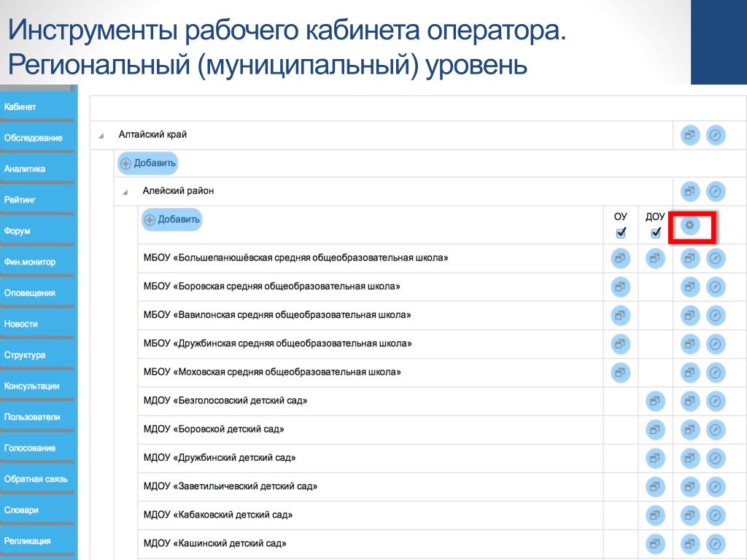Open Фин.монитор in sidebar
This screenshot has height=560, width=747.
tap(37, 262)
